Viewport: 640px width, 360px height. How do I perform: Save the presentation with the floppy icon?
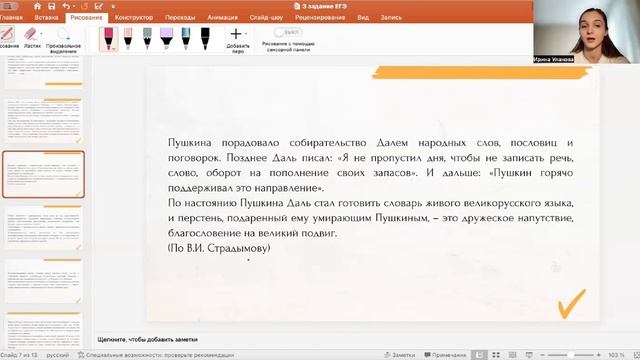click(51, 6)
